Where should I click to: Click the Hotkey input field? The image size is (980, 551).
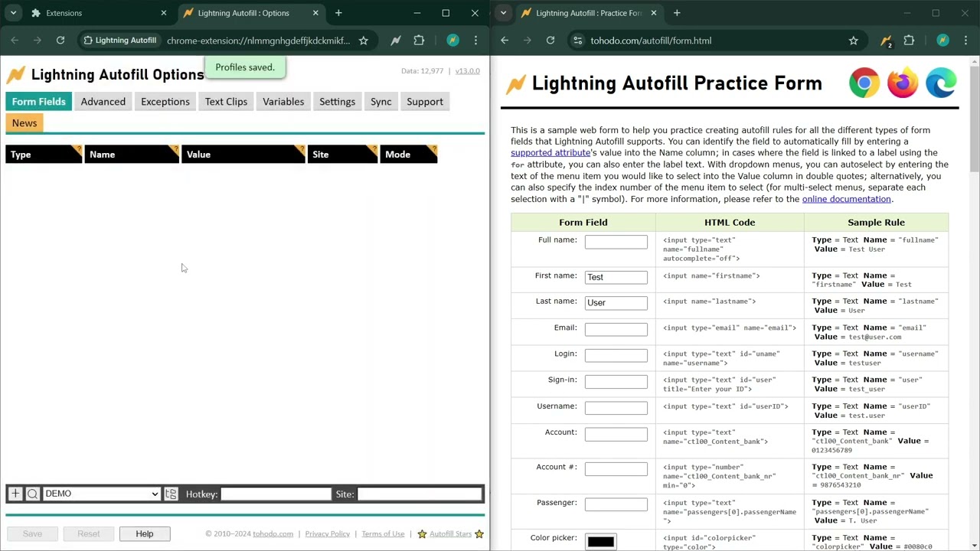276,494
